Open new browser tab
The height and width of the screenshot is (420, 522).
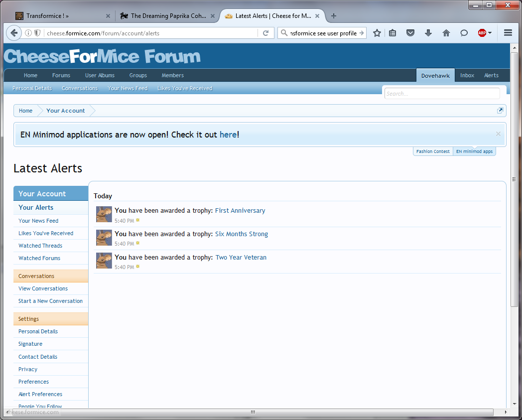click(x=334, y=15)
